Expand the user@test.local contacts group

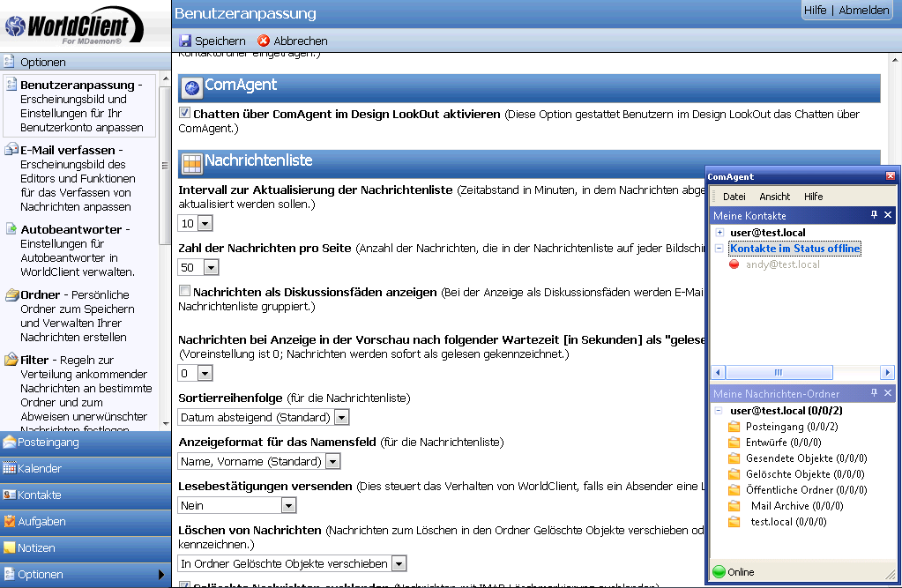[x=719, y=233]
